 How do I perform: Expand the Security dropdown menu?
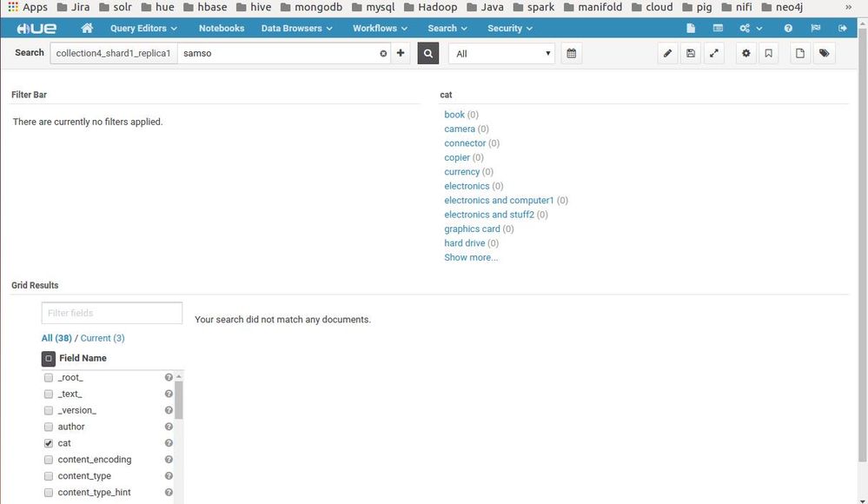coord(510,29)
